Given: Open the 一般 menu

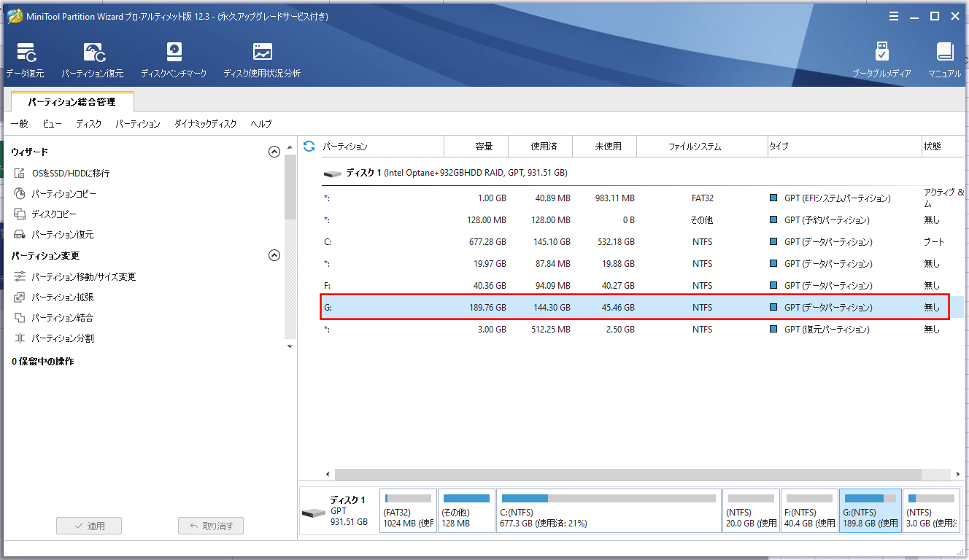Looking at the screenshot, I should point(19,124).
